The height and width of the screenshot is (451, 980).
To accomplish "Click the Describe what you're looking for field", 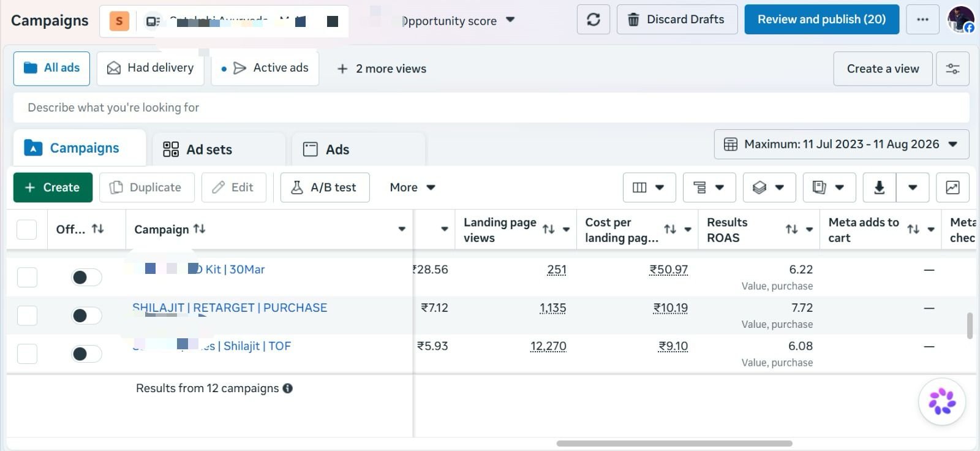I will pos(491,108).
